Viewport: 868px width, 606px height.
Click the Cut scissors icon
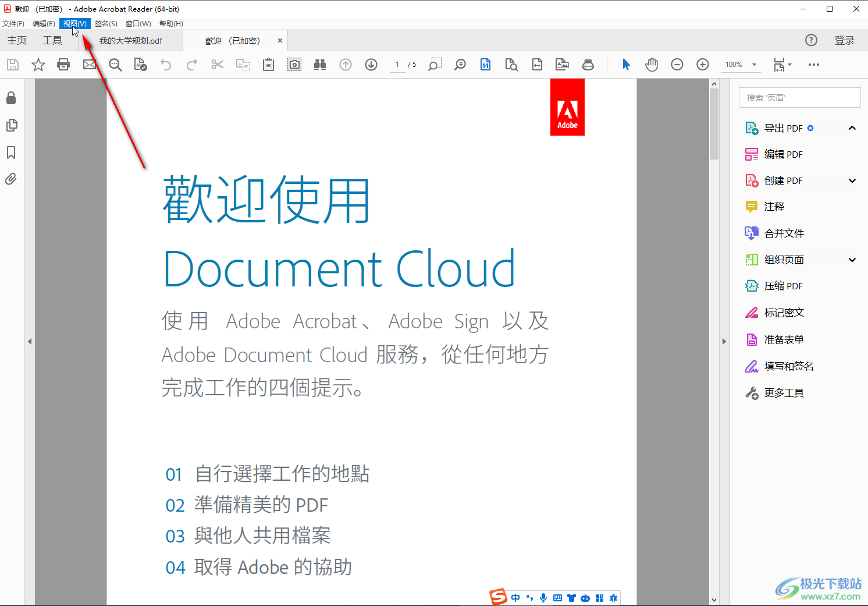pos(218,65)
